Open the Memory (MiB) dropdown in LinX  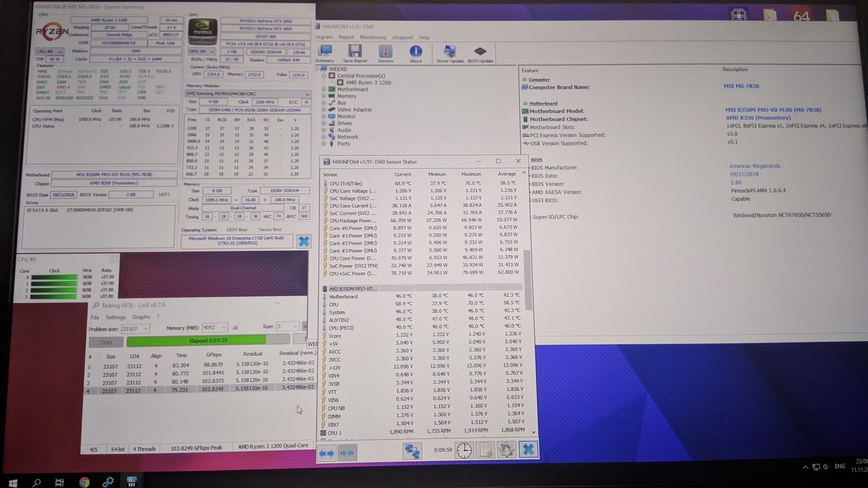(215, 327)
